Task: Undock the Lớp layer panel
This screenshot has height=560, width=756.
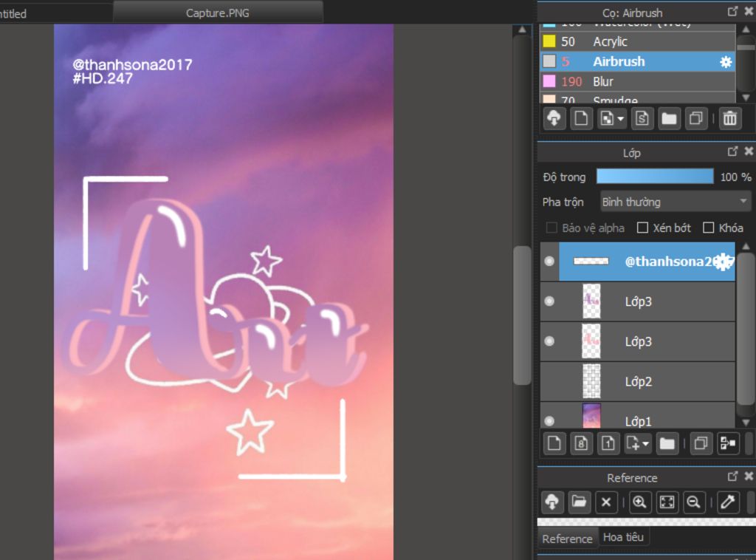Action: pos(732,151)
